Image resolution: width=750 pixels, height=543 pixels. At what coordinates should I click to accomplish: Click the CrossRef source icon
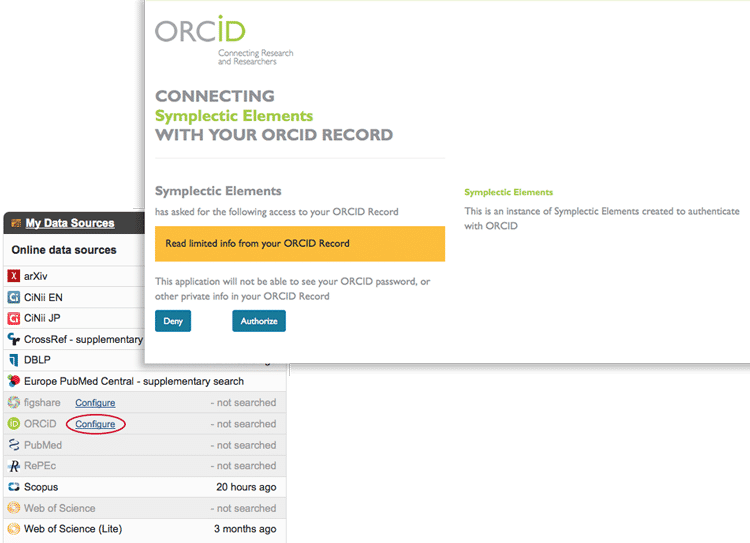tap(14, 339)
